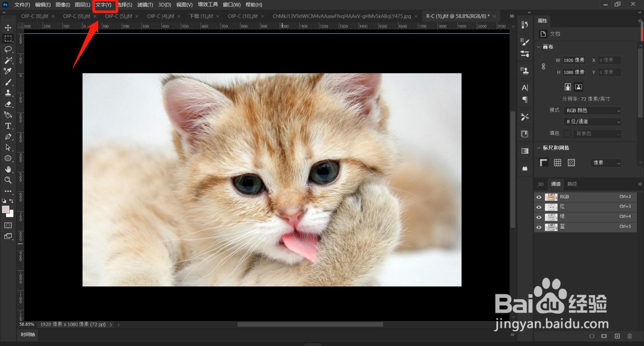Click the foreground color swatch
Viewport: 644px width, 346px height.
pyautogui.click(x=6, y=210)
